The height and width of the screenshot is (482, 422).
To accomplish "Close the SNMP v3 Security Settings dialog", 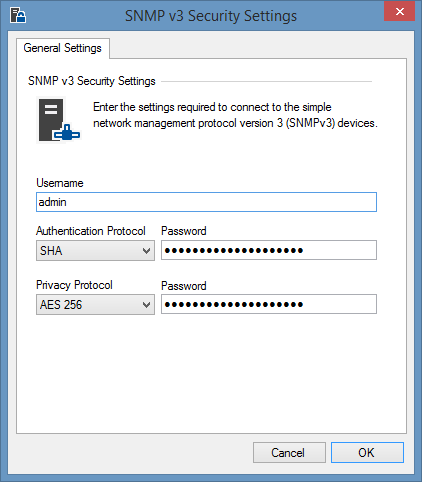I will coord(399,12).
